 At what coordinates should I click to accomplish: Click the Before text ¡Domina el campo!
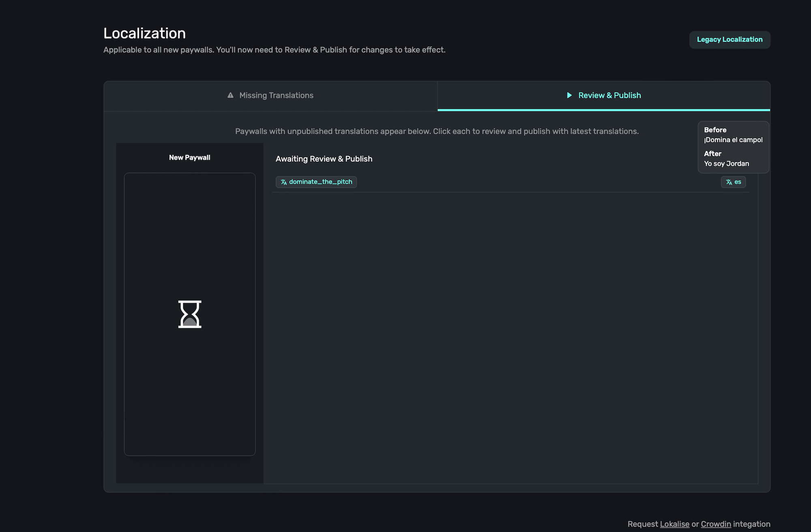point(733,140)
